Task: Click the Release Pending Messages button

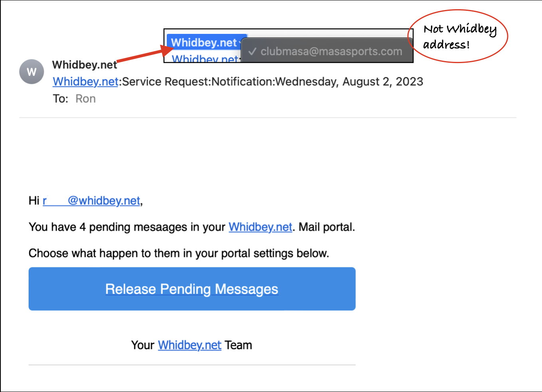Action: pos(192,289)
